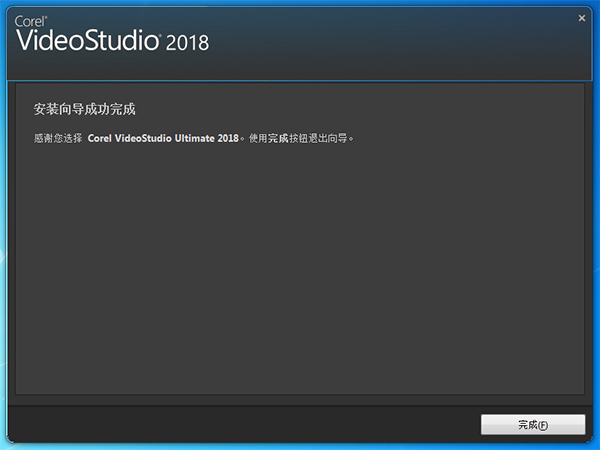This screenshot has width=600, height=450.
Task: Click the dark header banner right of logo
Action: [x=400, y=40]
